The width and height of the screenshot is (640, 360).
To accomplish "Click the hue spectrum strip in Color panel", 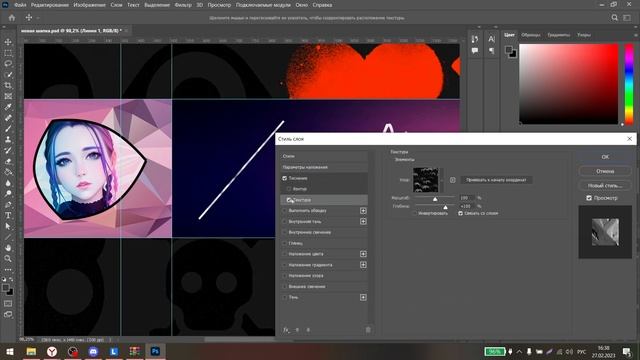I will pos(629,84).
